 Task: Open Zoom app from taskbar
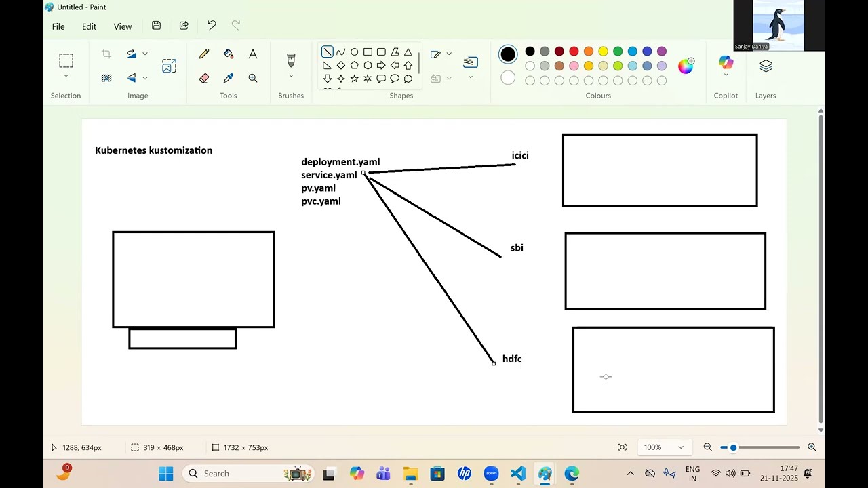pyautogui.click(x=492, y=474)
